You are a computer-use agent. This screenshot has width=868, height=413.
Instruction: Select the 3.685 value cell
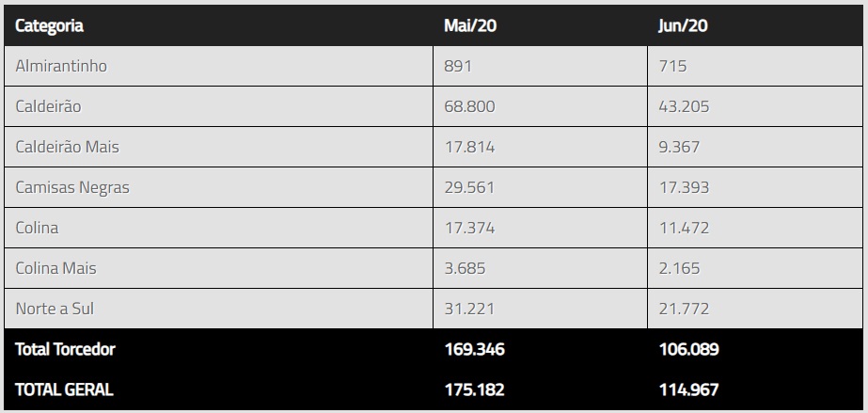(x=465, y=268)
